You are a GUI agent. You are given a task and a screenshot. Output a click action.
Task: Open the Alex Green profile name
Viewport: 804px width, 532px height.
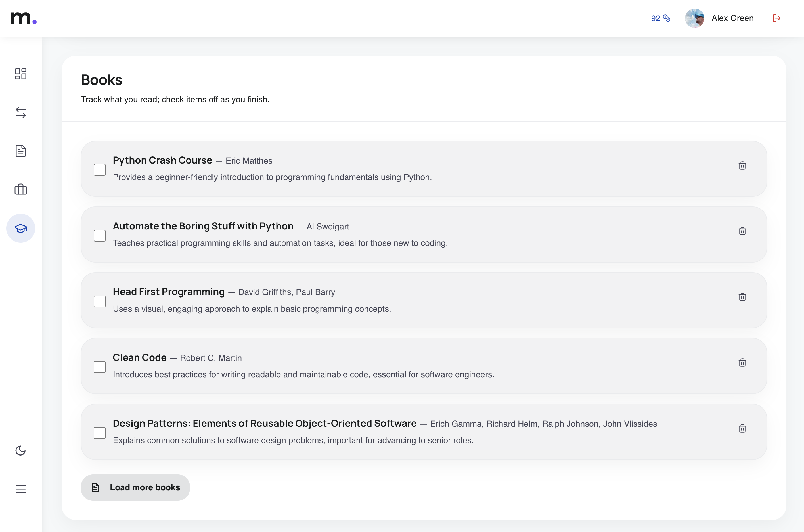click(732, 18)
